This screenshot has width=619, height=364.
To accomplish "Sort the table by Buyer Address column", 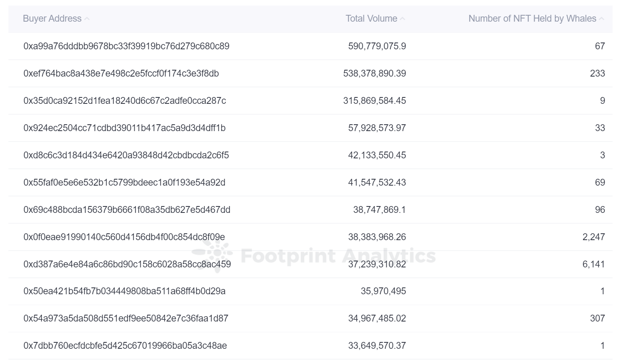I will click(x=52, y=18).
